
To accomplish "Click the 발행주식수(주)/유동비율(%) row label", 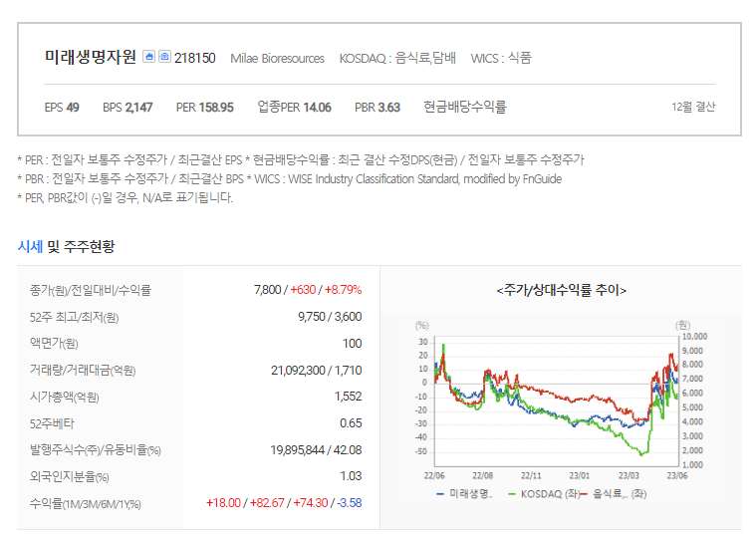I will [95, 450].
